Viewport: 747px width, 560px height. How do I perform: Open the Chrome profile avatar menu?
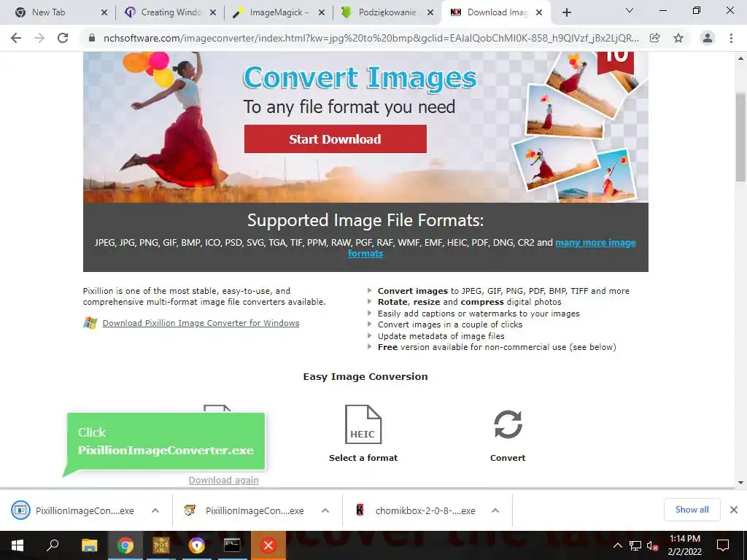click(x=708, y=38)
